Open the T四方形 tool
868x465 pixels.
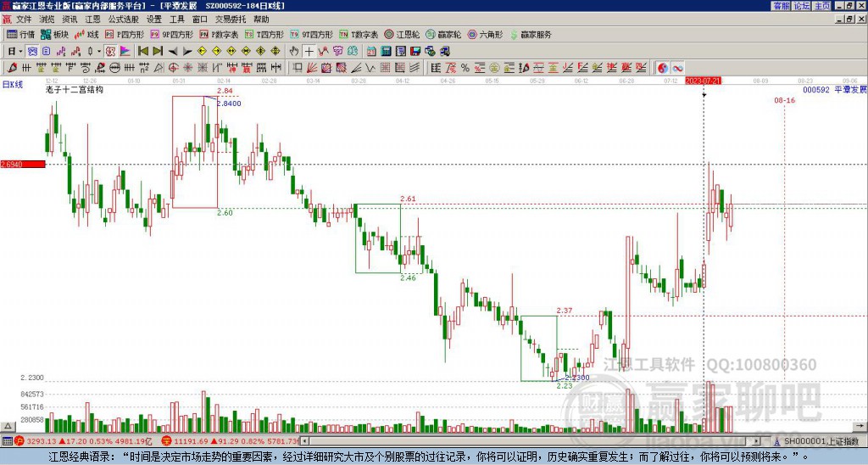[x=264, y=34]
